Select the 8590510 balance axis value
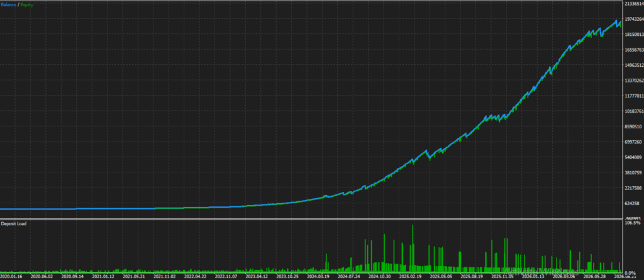Viewport: 644px width, 280px height. pyautogui.click(x=633, y=126)
